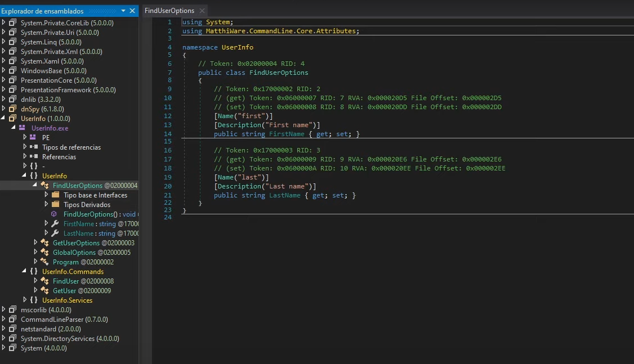This screenshot has height=364, width=634.
Task: Click the FindUserOptions class name in code
Action: click(279, 73)
